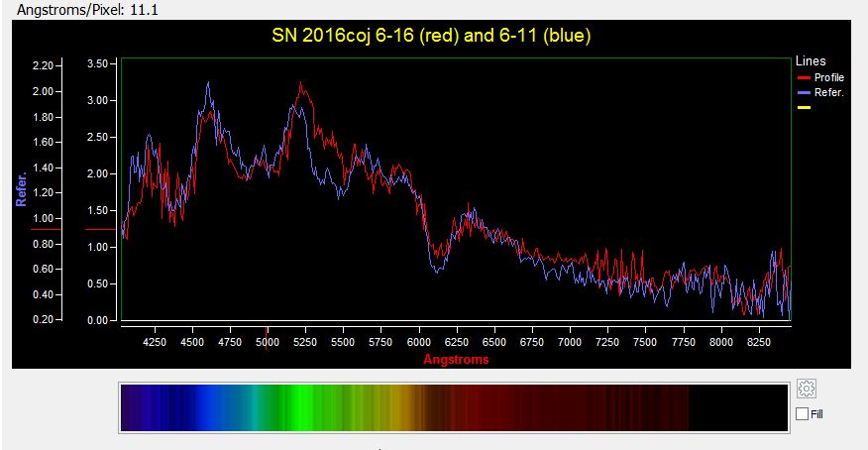Image resolution: width=868 pixels, height=450 pixels.
Task: Select the Refer. legend label
Action: [828, 93]
